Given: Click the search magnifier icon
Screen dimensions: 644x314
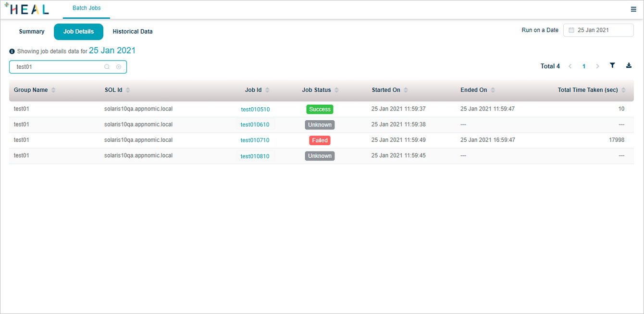Looking at the screenshot, I should pos(107,67).
